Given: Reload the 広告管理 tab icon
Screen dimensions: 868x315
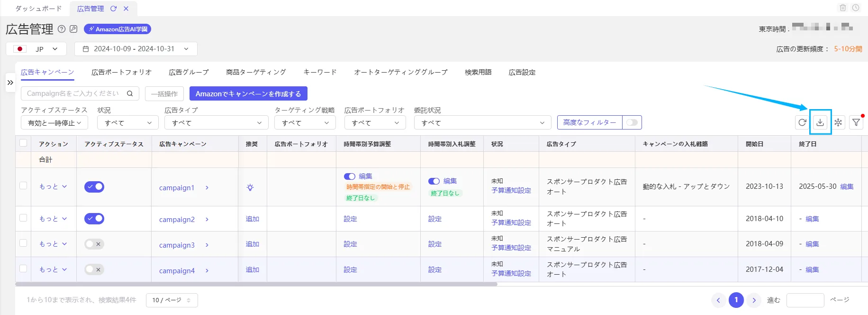Looking at the screenshot, I should [x=113, y=9].
